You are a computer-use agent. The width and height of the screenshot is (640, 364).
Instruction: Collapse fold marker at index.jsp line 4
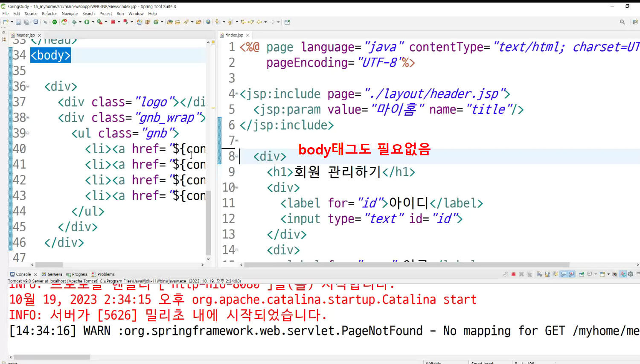[237, 94]
